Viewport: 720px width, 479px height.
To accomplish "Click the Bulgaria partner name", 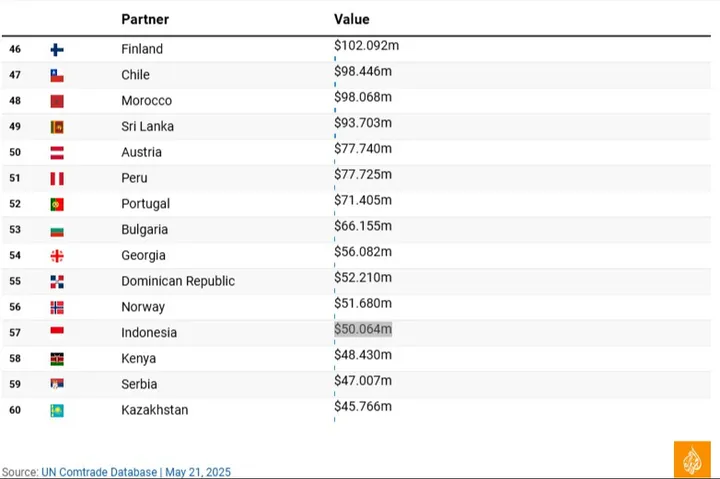I will [x=145, y=230].
